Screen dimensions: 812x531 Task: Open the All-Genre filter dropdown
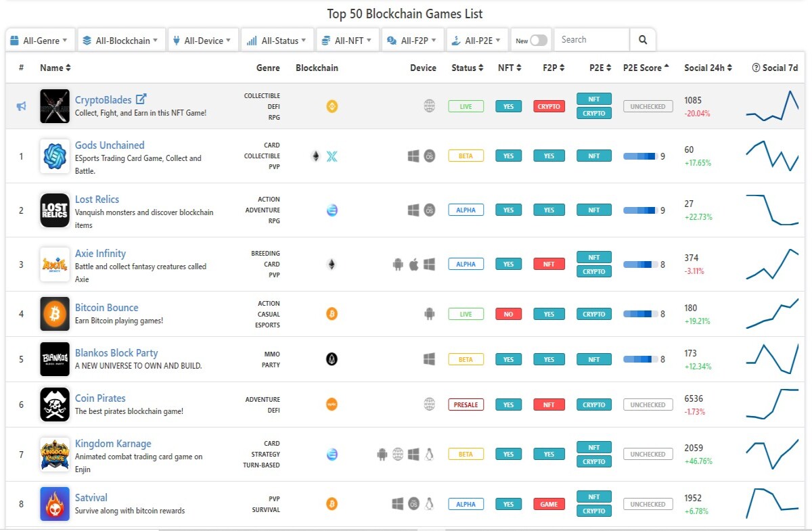[x=39, y=40]
